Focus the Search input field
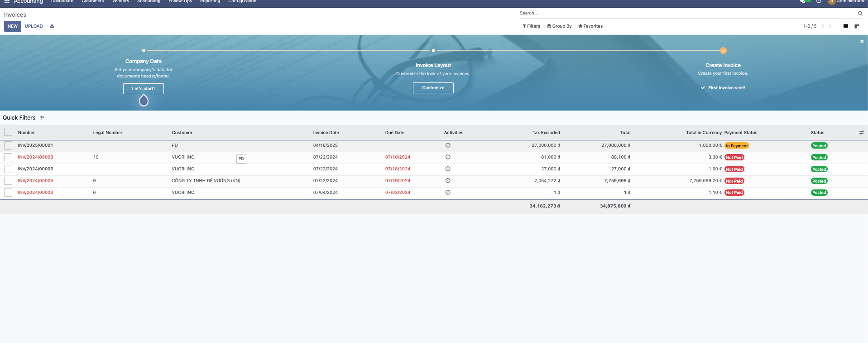The height and width of the screenshot is (343, 868). [679, 13]
